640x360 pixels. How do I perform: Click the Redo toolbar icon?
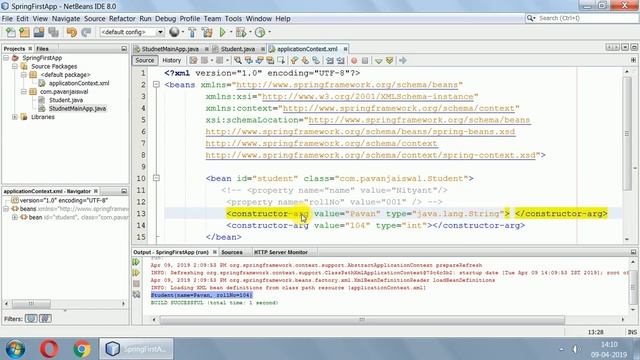[x=86, y=32]
